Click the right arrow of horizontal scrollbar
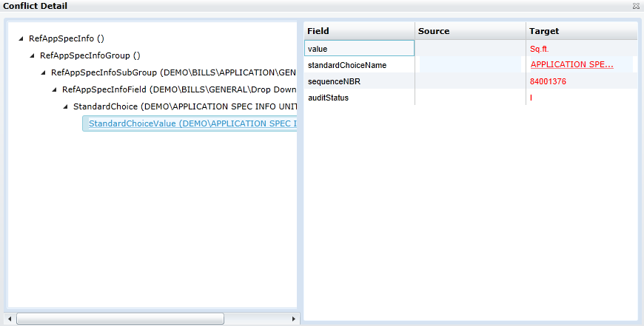Screen dimensions: 644x326 (x=294, y=319)
